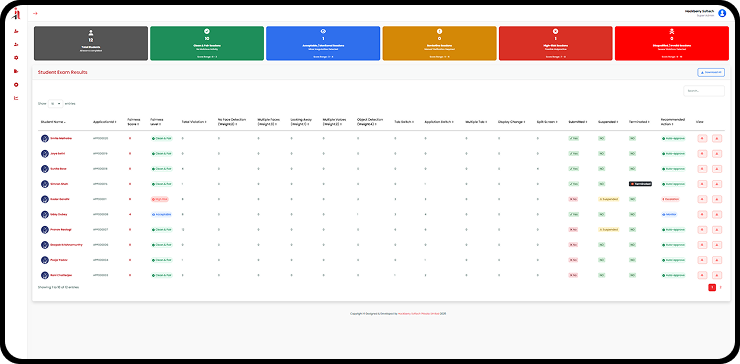Click the red Escalation action badge
The width and height of the screenshot is (740, 364).
(670, 199)
